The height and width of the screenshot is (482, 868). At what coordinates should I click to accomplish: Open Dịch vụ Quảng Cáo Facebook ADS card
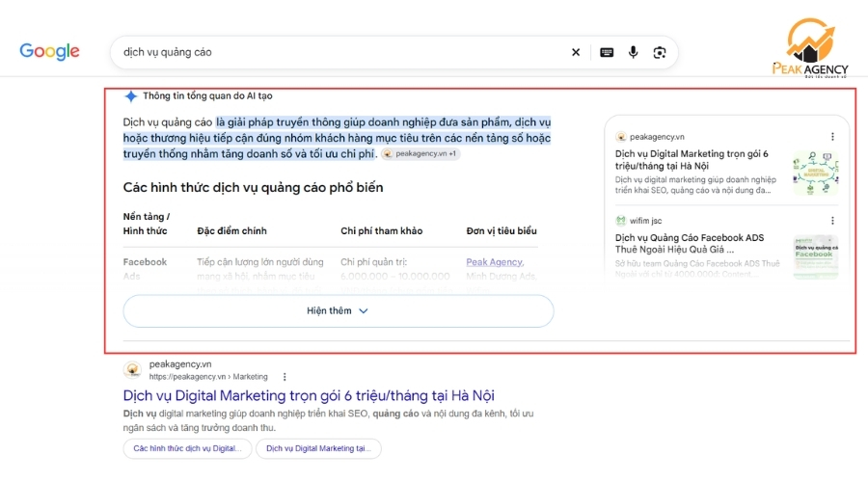click(x=690, y=244)
